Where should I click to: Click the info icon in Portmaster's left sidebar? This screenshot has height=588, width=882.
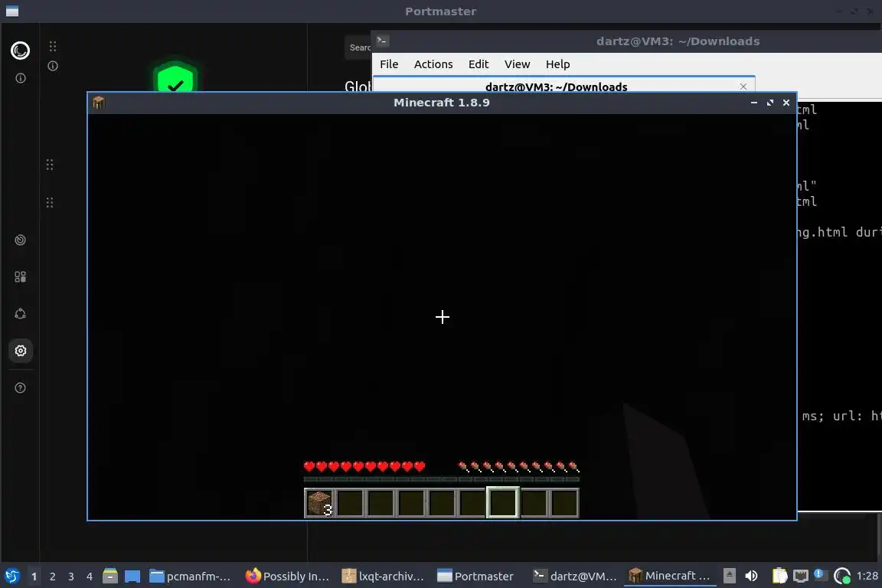pyautogui.click(x=20, y=78)
